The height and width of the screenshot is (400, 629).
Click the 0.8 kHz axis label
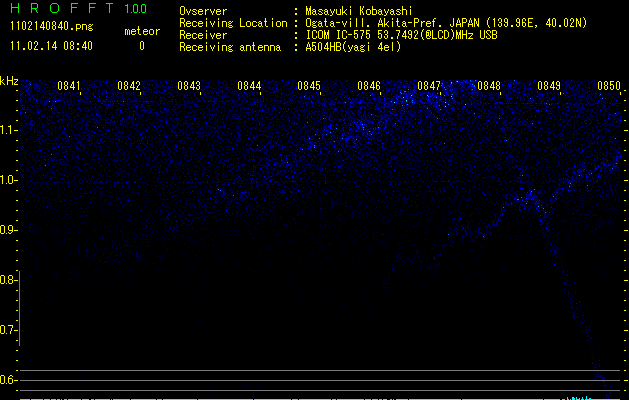pos(8,280)
